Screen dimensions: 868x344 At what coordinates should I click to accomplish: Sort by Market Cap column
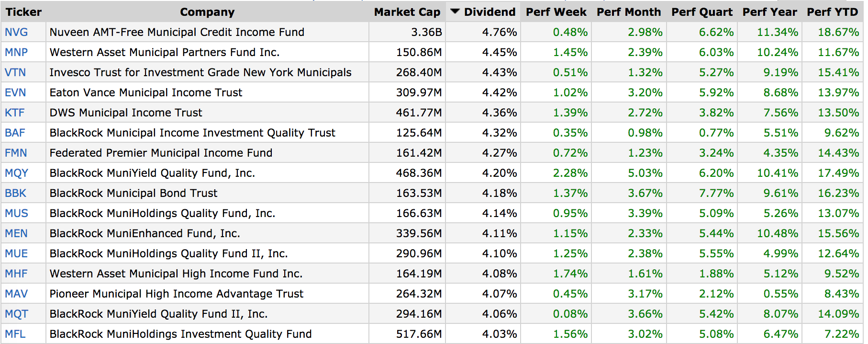click(407, 12)
